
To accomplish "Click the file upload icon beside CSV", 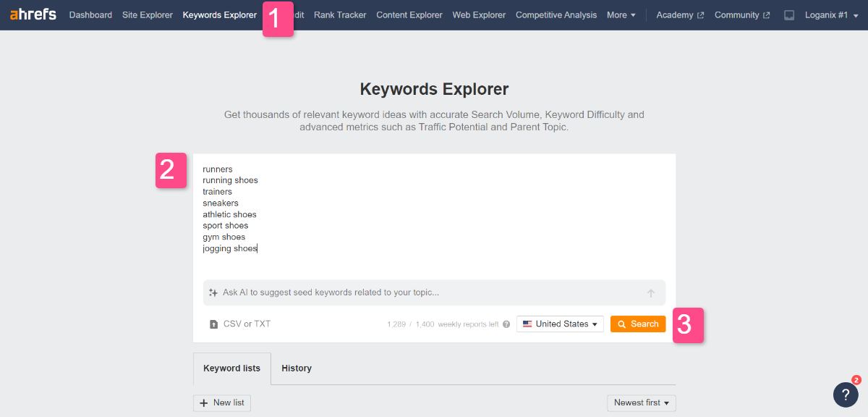I will (x=213, y=324).
